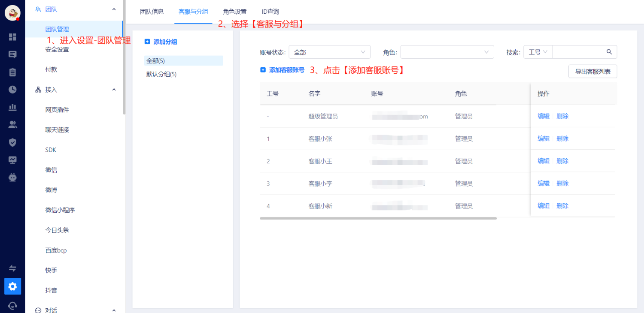This screenshot has height=313, width=644.
Task: Select the 全部(5) group
Action: (x=184, y=60)
